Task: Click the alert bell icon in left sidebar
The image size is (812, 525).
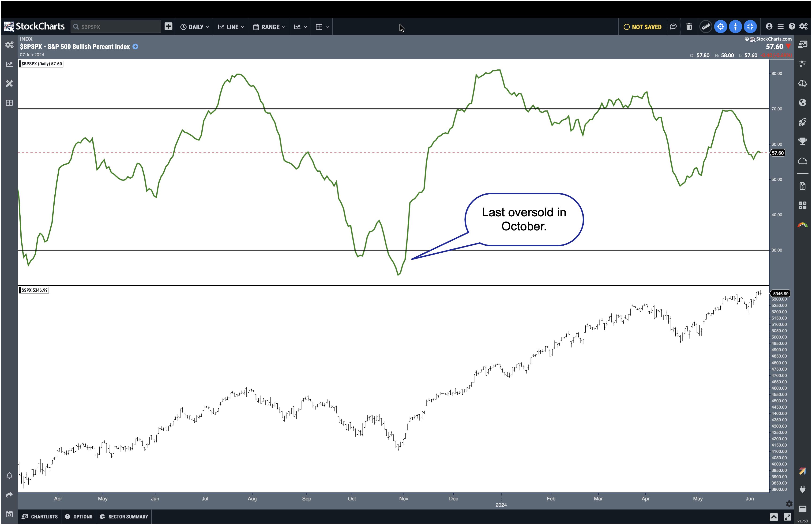Action: click(x=9, y=475)
